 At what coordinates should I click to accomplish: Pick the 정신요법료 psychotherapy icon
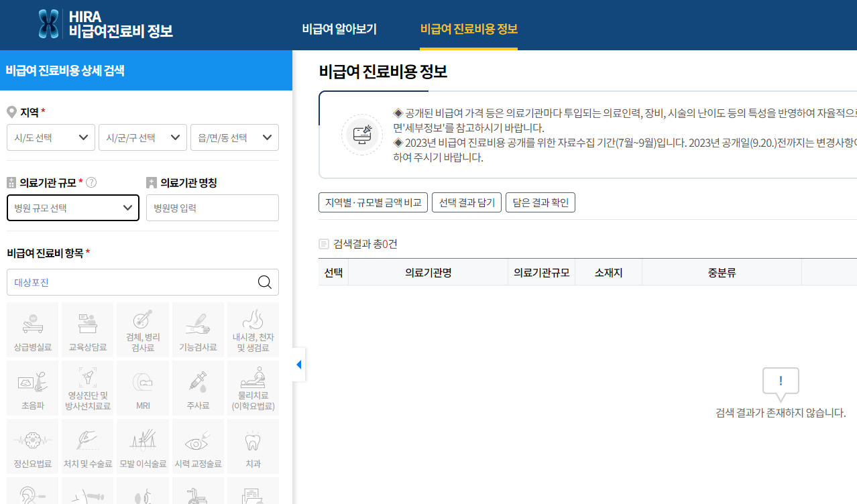[x=32, y=446]
